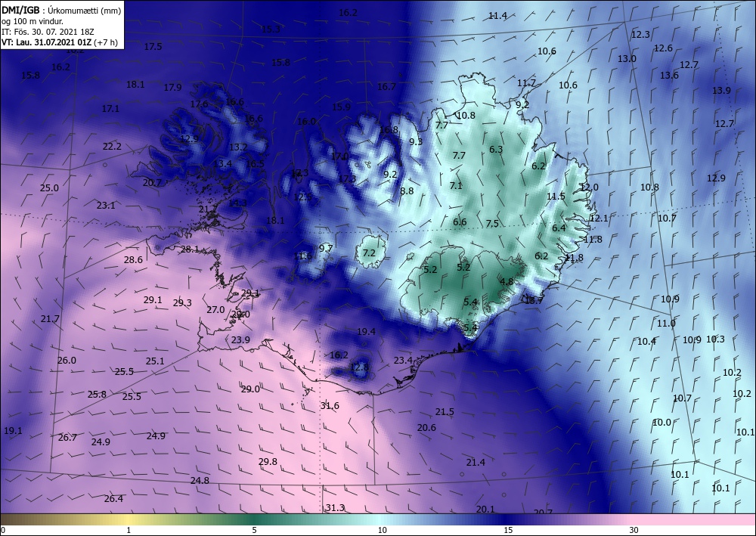Click the 15.3 value label
This screenshot has width=756, height=536.
pos(271,29)
